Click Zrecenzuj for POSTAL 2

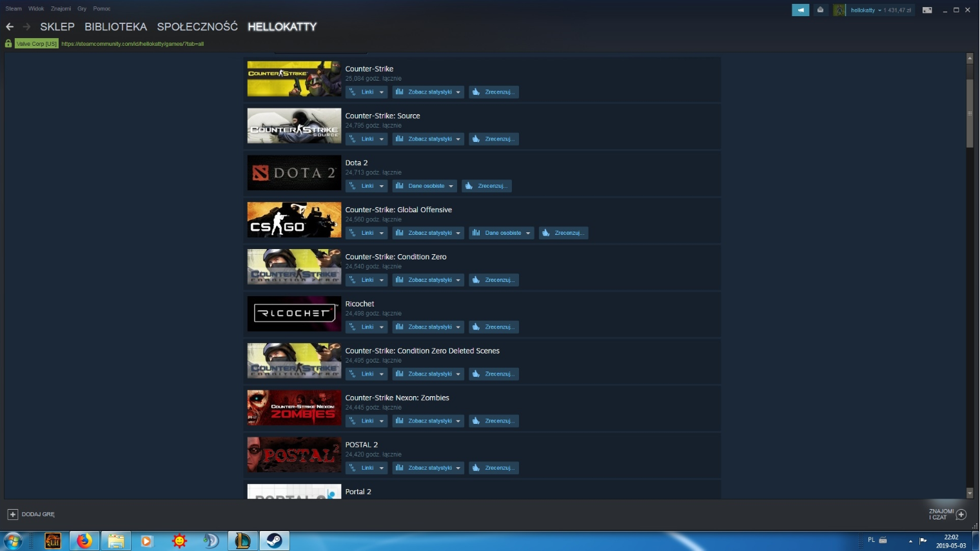coord(494,468)
